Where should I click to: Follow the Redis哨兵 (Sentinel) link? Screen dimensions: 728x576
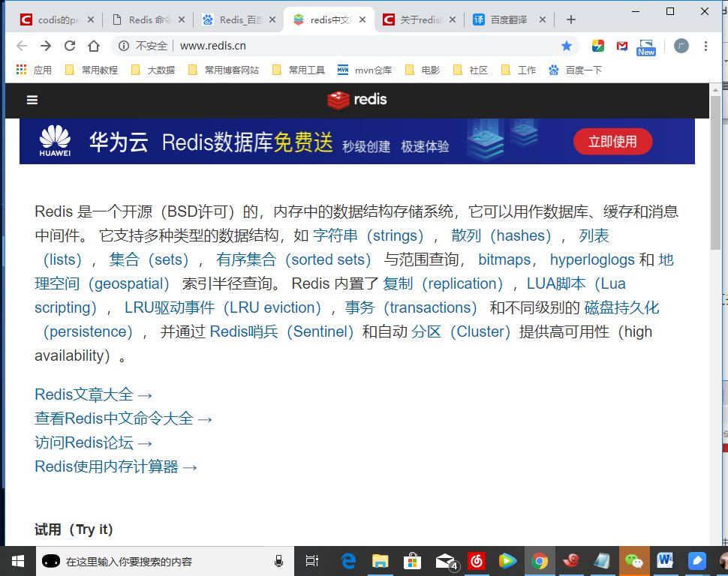(x=282, y=331)
